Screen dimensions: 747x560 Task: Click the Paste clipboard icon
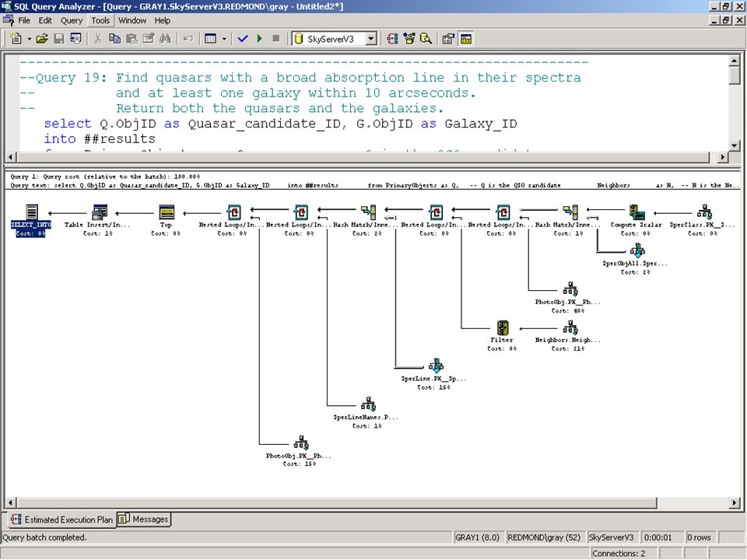[132, 39]
